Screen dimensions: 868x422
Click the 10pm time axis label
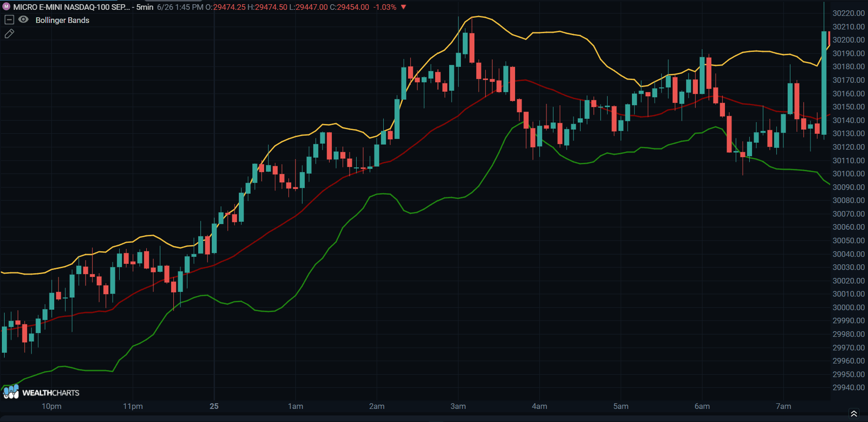(x=51, y=406)
